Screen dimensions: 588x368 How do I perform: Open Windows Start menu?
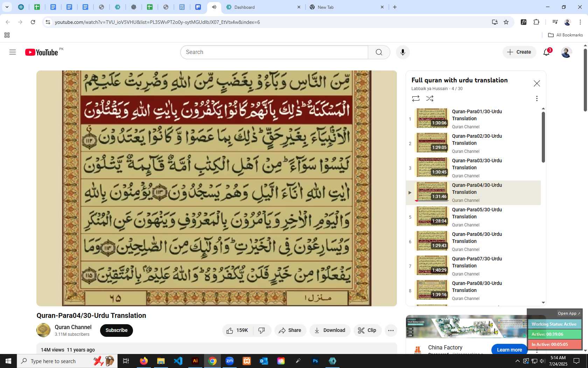coord(8,361)
